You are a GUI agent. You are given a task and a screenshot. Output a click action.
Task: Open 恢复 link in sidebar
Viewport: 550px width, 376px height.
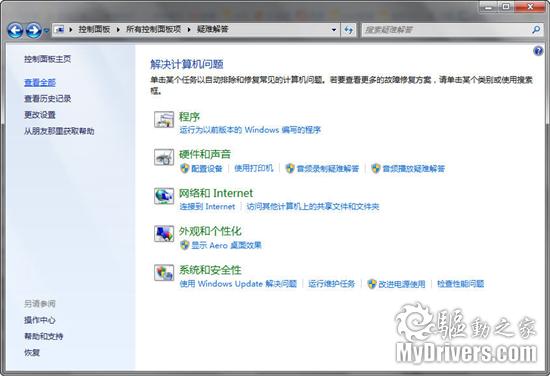coord(32,352)
